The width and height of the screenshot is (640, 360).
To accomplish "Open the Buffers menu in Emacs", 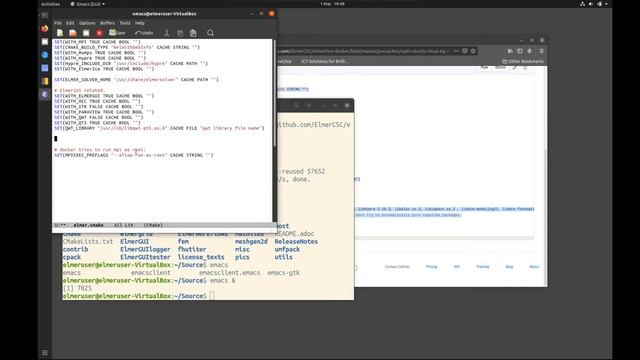I will (107, 23).
